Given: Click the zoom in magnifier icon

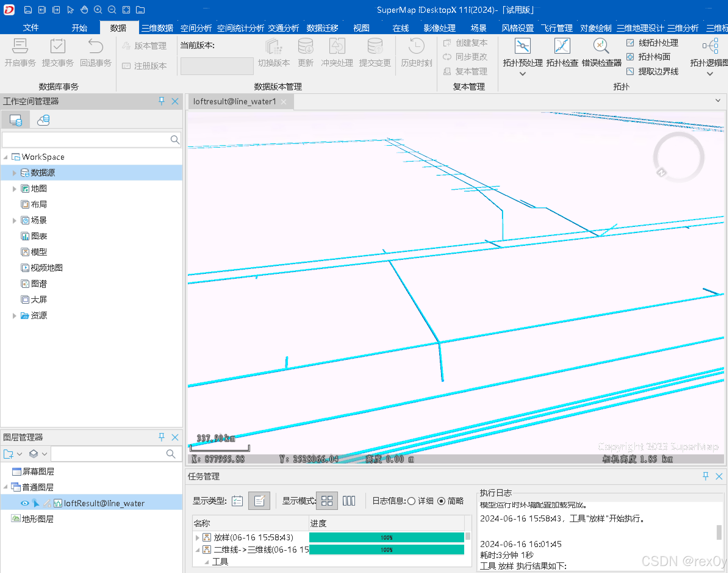Looking at the screenshot, I should click(x=98, y=10).
